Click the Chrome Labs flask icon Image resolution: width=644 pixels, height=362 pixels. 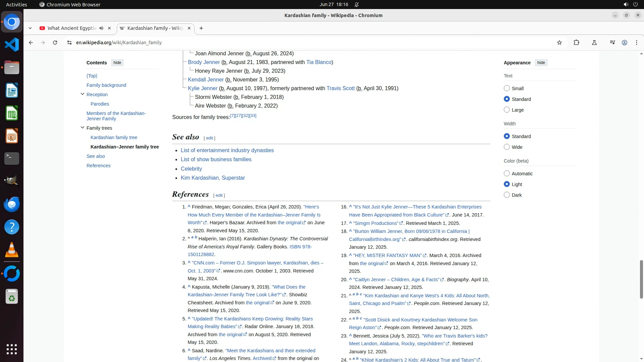click(x=594, y=43)
